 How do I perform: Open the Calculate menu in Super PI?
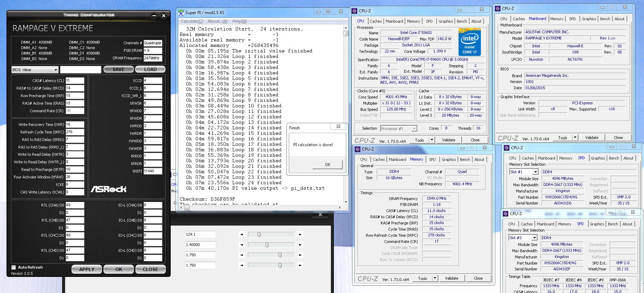click(192, 21)
